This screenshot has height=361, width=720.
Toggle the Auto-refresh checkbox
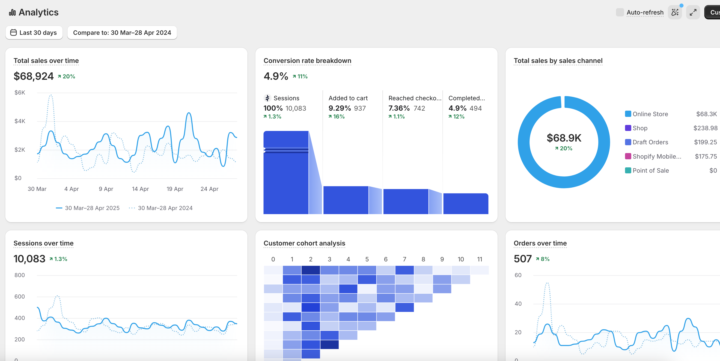click(620, 12)
